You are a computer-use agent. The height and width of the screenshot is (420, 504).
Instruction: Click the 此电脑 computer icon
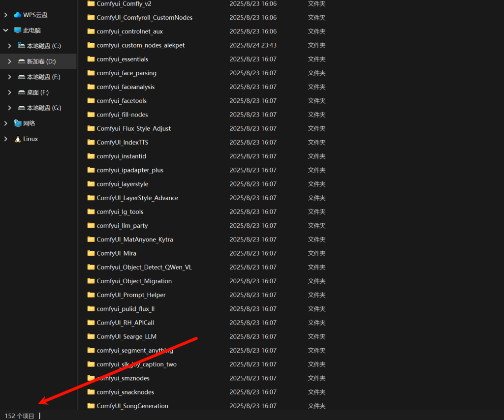pyautogui.click(x=18, y=30)
